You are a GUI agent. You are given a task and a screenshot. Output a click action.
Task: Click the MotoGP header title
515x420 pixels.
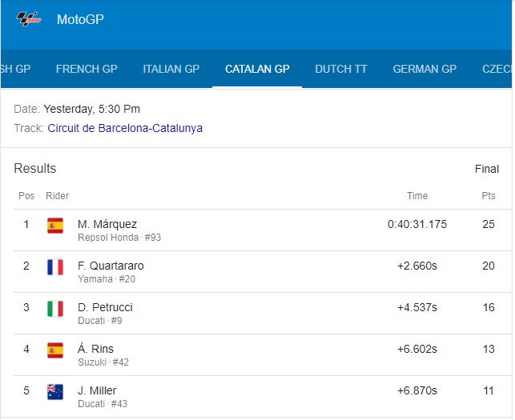[x=80, y=19]
